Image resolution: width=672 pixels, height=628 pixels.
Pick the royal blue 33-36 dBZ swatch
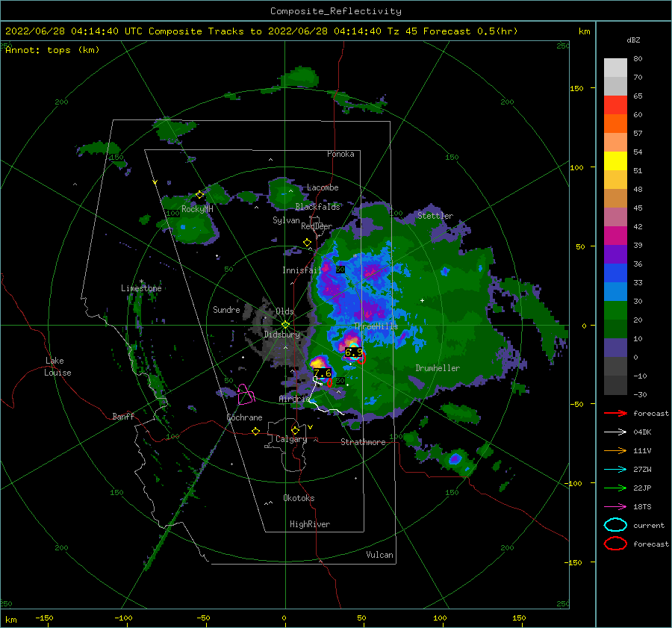[x=615, y=273]
